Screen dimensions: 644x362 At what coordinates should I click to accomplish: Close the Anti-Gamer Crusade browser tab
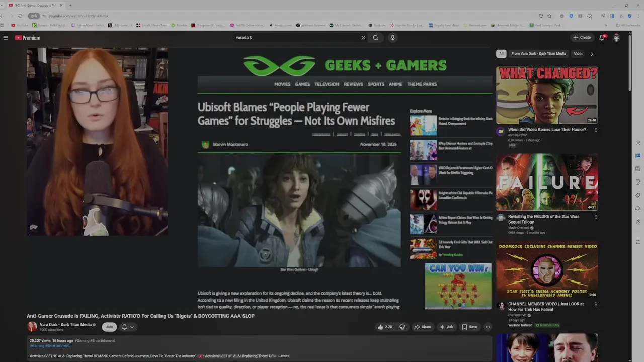(61, 5)
